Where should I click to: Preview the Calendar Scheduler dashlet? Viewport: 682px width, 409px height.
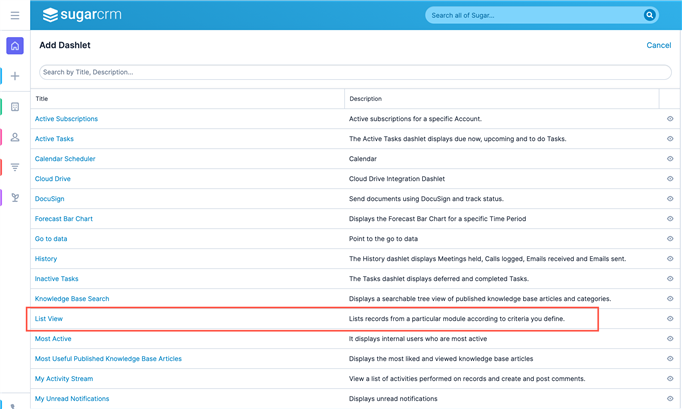pyautogui.click(x=670, y=159)
